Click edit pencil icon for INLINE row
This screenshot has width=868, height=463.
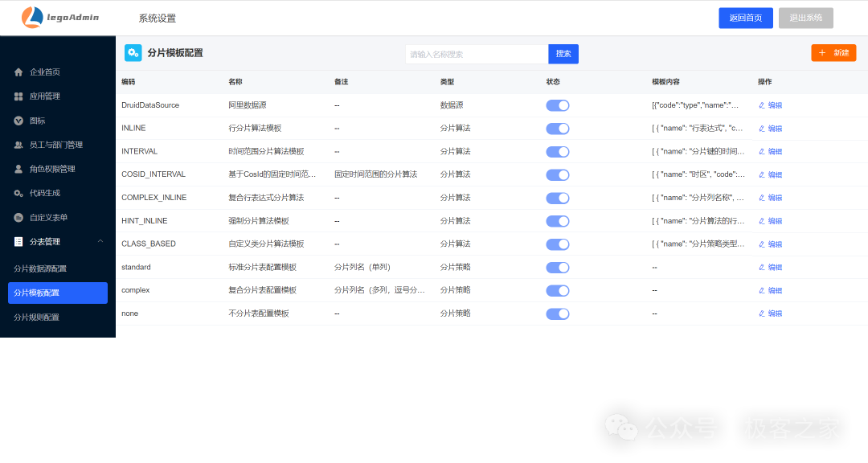[762, 129]
